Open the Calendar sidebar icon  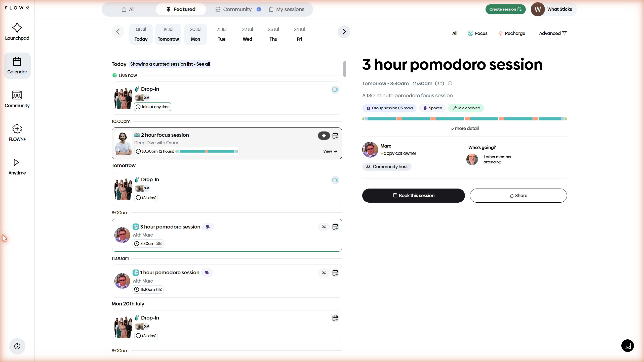tap(17, 66)
